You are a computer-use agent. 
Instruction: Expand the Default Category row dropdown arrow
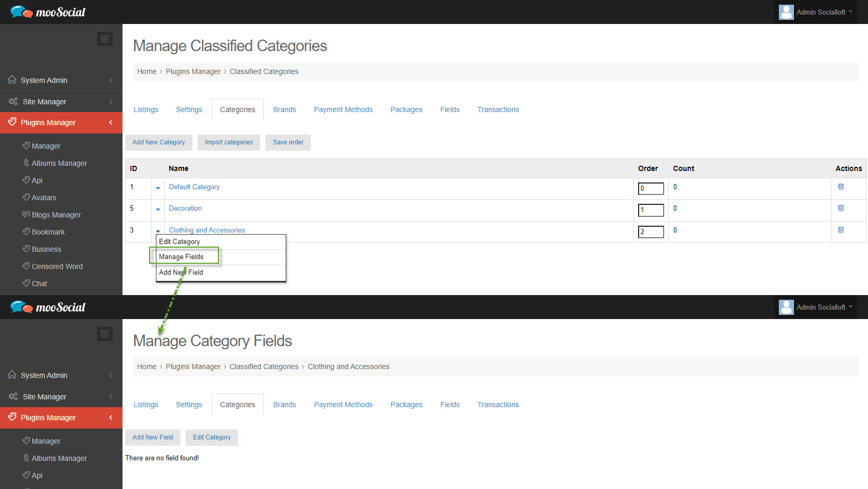(158, 188)
